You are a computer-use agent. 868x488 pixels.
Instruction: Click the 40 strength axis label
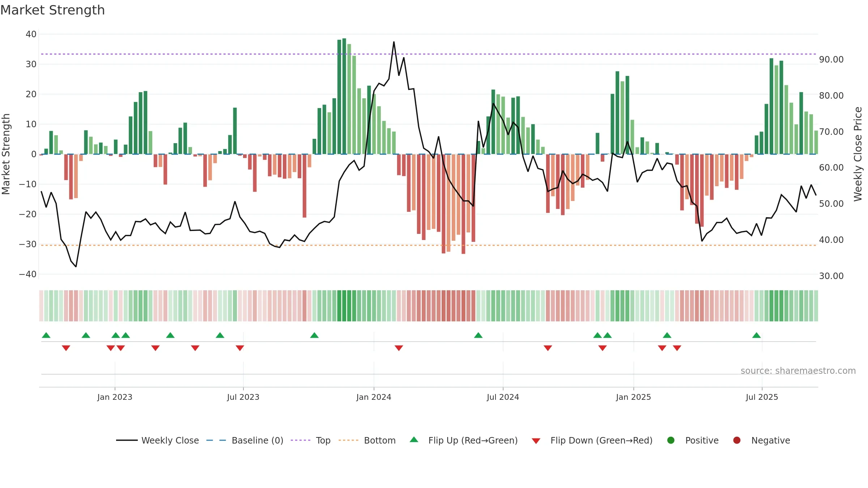(x=31, y=34)
